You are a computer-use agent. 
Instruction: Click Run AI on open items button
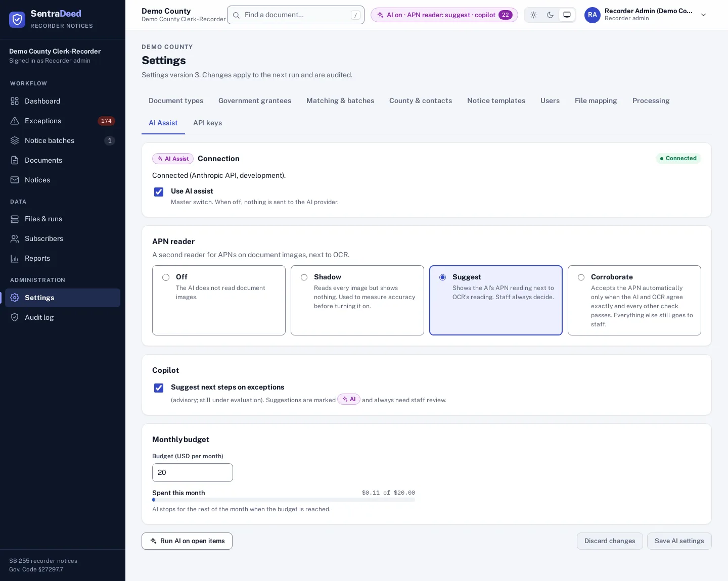pos(187,541)
